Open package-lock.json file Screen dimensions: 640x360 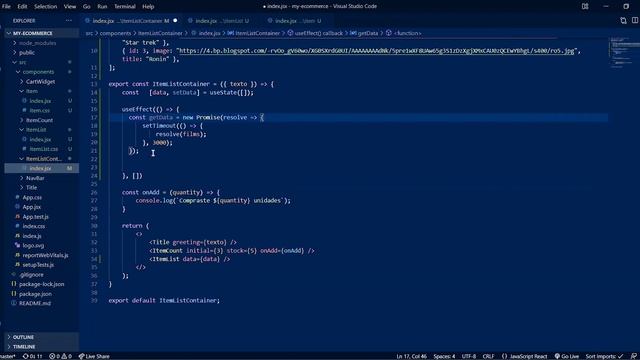tap(41, 284)
